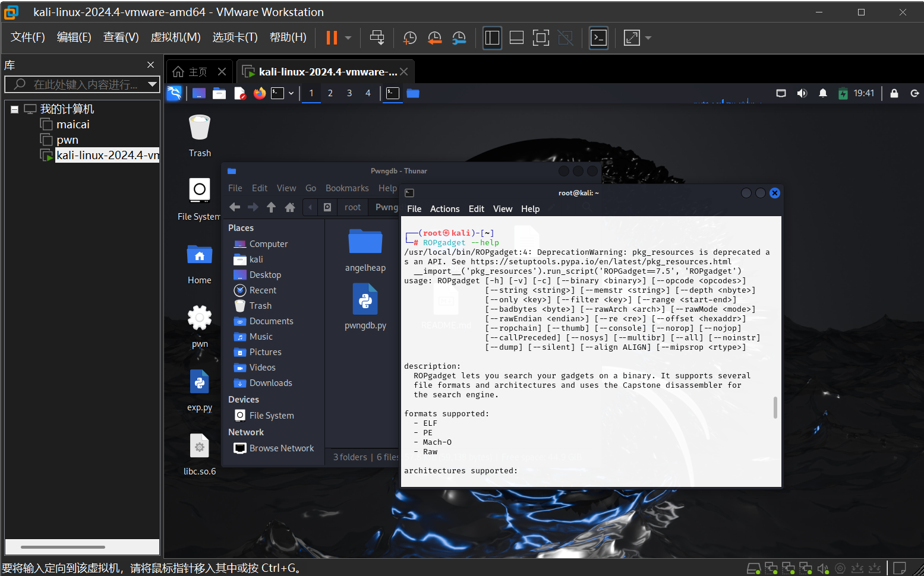
Task: Revert the virtual machine to a snapshot
Action: click(x=434, y=38)
